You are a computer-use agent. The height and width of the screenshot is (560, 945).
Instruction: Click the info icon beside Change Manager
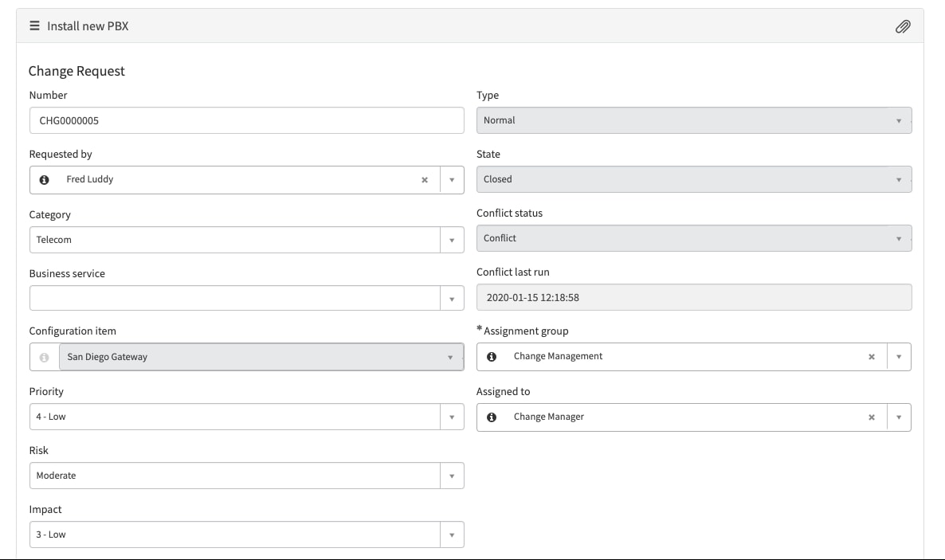tap(491, 417)
